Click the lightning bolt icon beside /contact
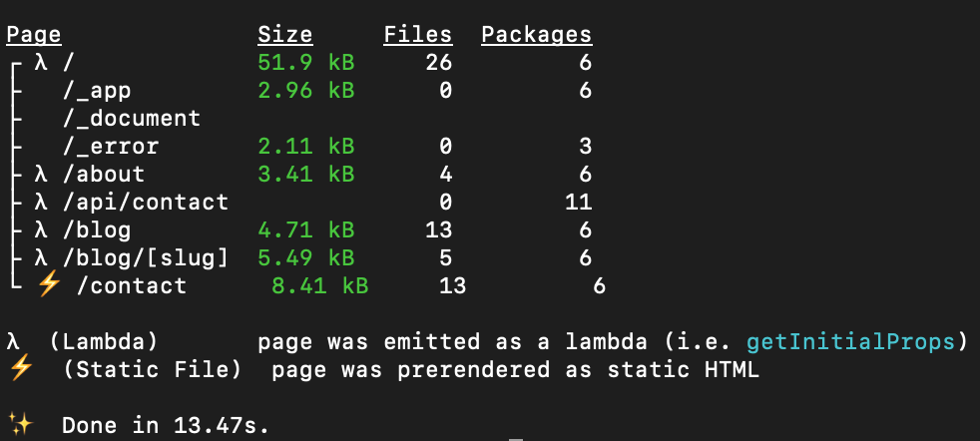The width and height of the screenshot is (980, 441). click(x=49, y=284)
